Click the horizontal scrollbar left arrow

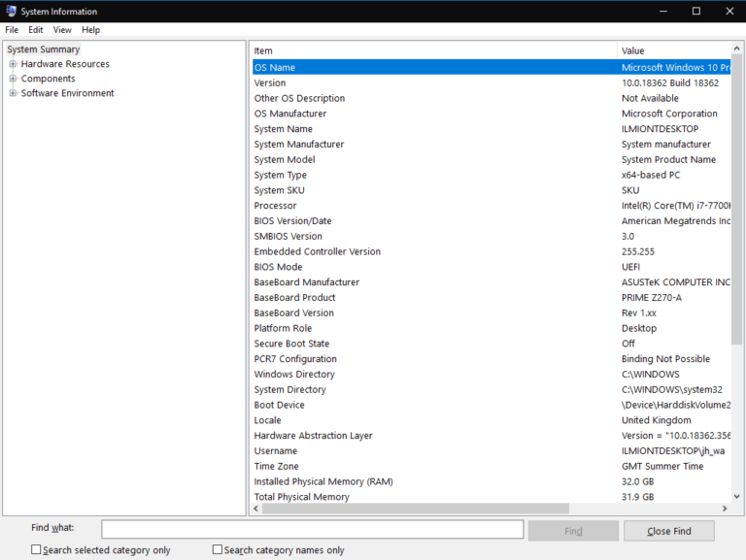click(x=256, y=509)
